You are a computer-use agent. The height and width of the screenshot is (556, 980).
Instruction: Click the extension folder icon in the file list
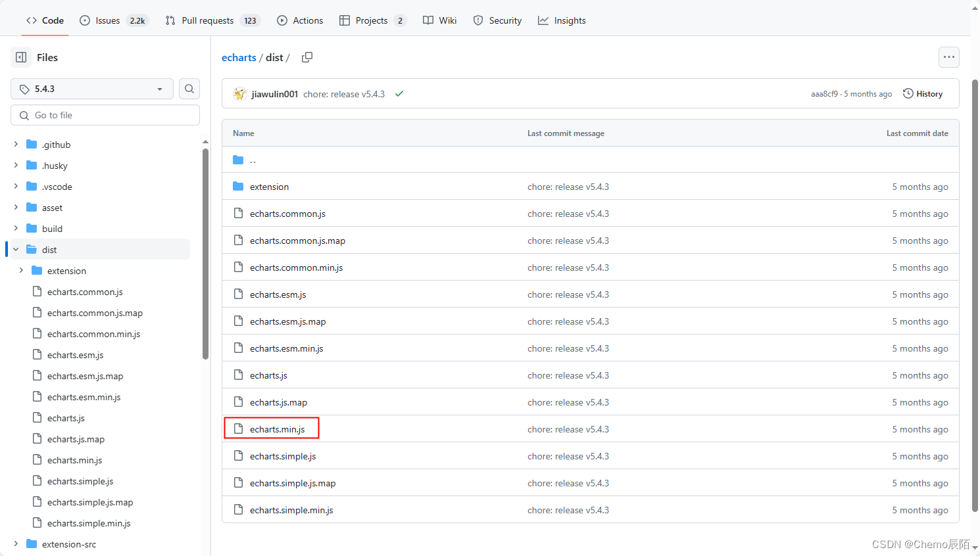click(x=237, y=186)
